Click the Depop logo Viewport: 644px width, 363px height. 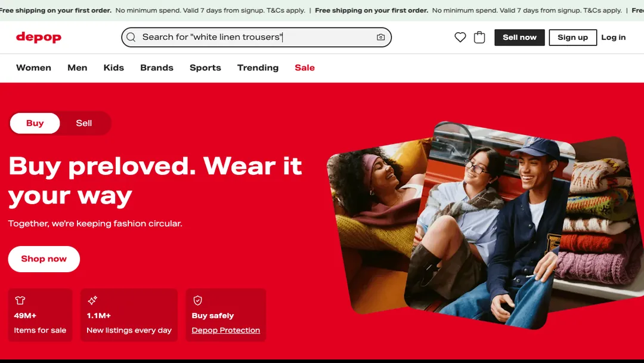point(39,38)
